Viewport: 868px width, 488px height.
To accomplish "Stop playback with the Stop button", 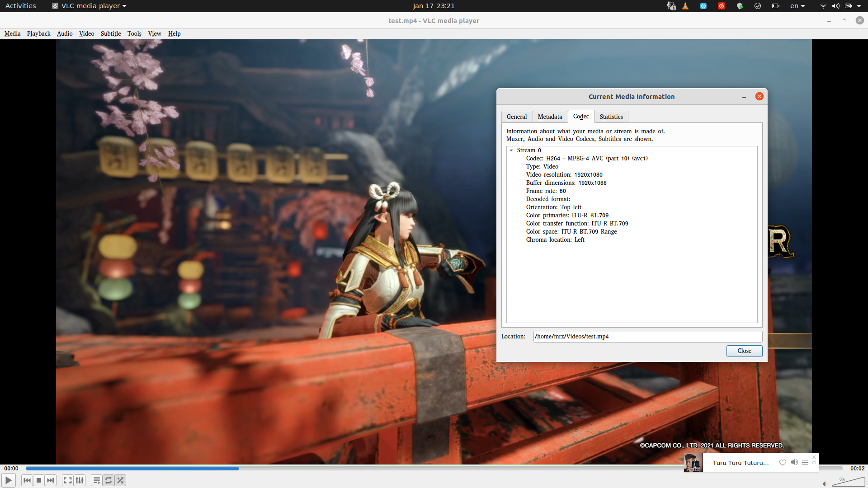I will pyautogui.click(x=39, y=480).
